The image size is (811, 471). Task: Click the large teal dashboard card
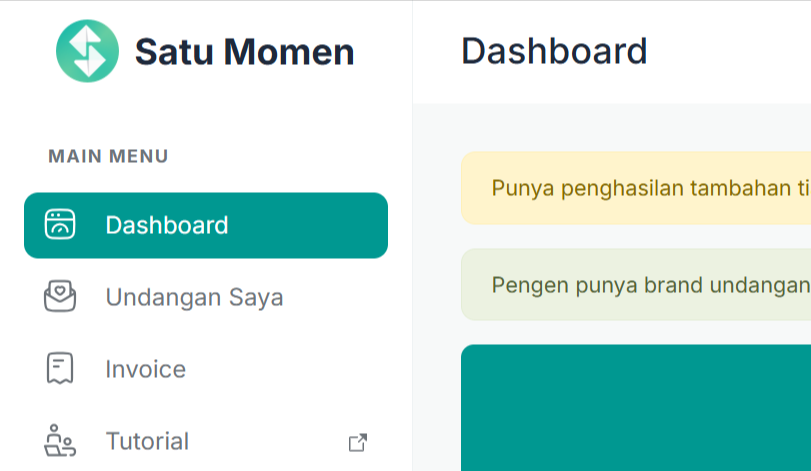pyautogui.click(x=636, y=408)
